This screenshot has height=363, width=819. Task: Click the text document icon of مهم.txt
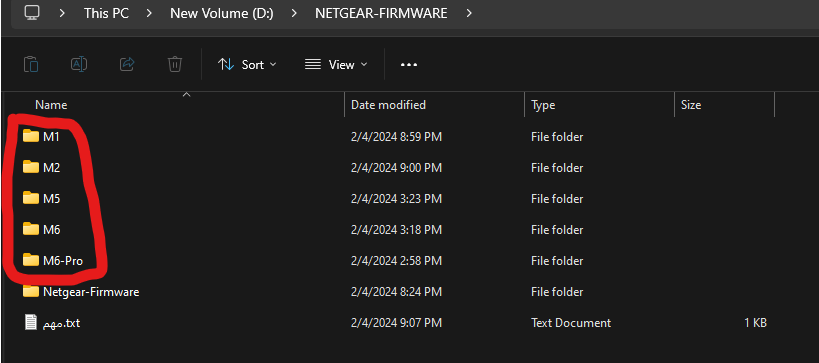pyautogui.click(x=31, y=322)
